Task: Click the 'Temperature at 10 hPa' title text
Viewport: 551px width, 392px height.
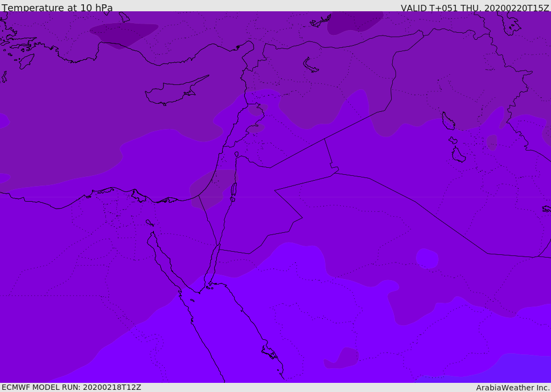Action: click(57, 8)
